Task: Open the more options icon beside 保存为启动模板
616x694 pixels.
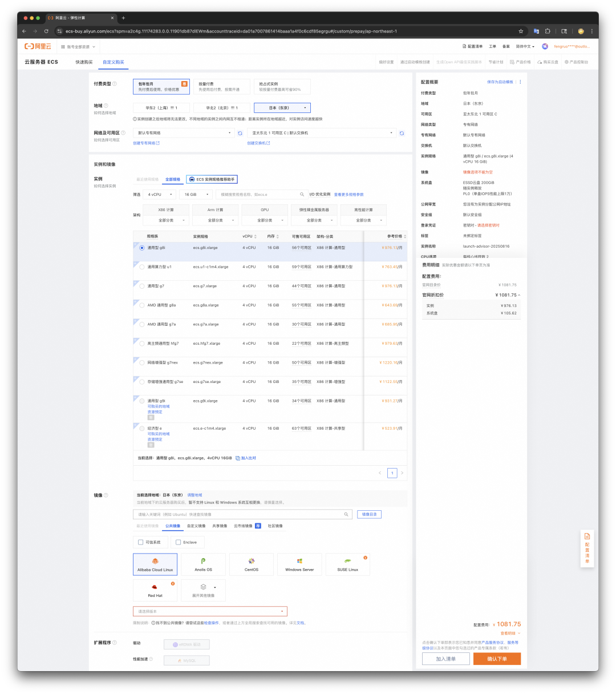Action: click(x=520, y=82)
